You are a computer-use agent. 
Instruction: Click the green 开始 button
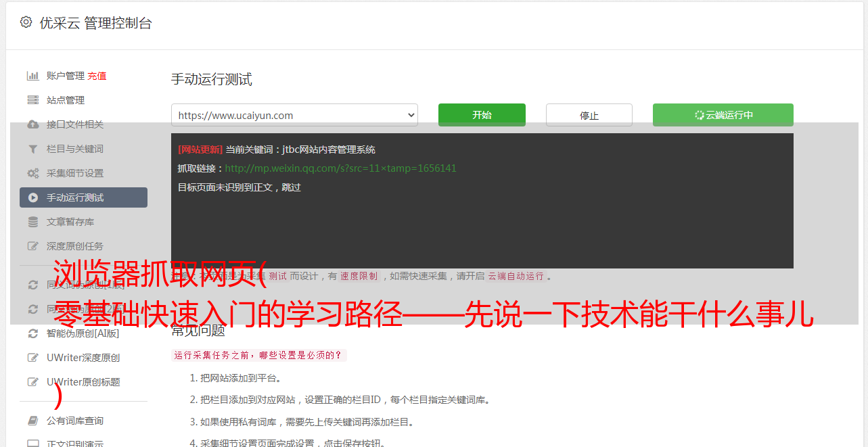482,115
